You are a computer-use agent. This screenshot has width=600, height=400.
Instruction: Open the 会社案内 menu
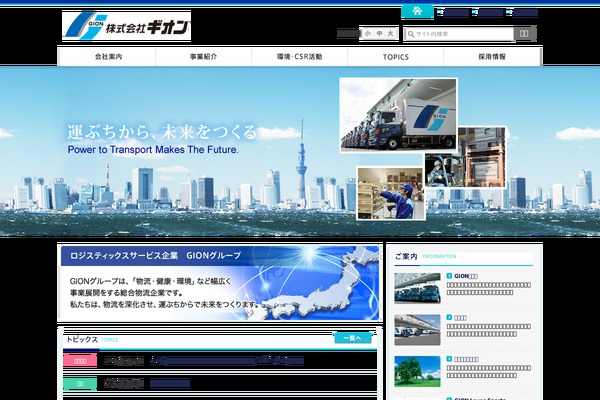pos(108,57)
